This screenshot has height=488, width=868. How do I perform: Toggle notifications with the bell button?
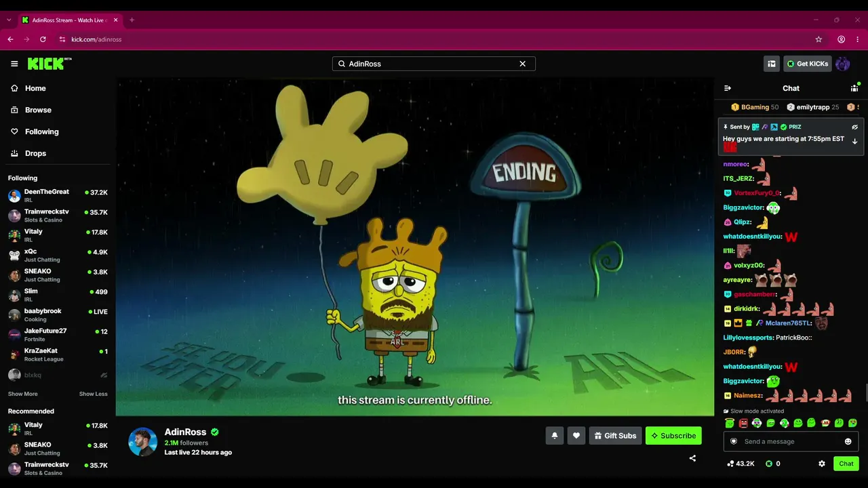pos(554,436)
